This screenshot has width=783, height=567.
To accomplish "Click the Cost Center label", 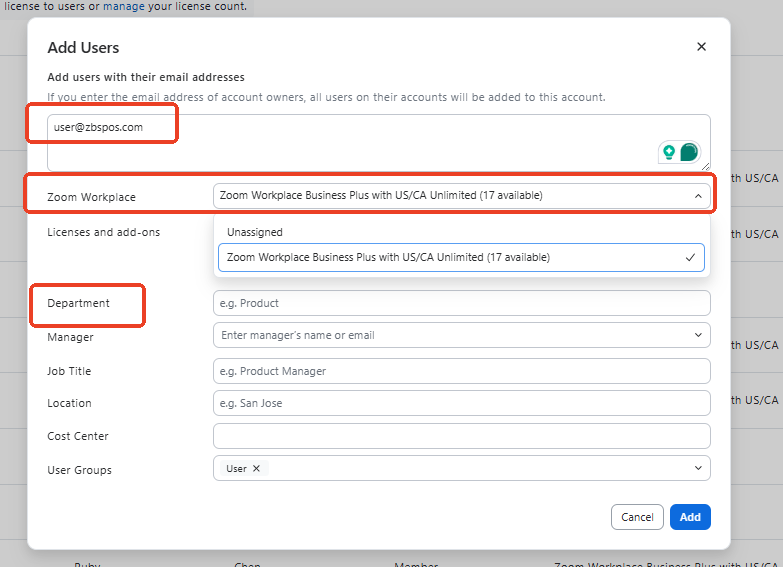I will 78,436.
